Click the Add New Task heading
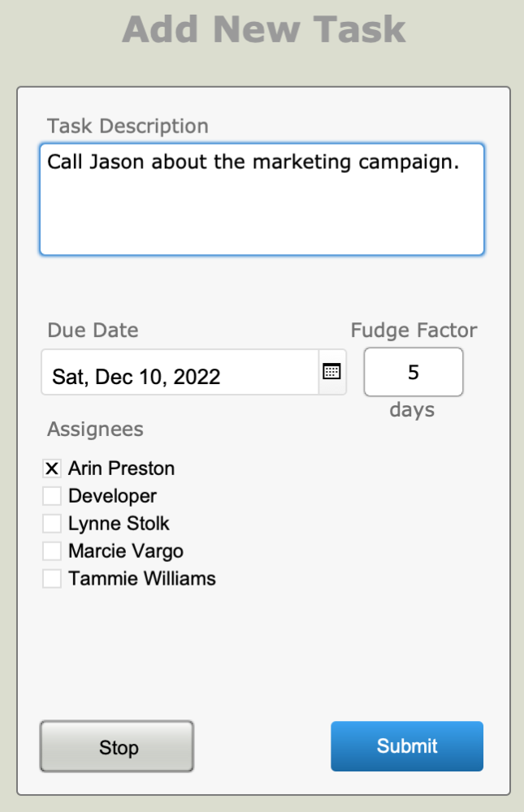 click(x=263, y=30)
